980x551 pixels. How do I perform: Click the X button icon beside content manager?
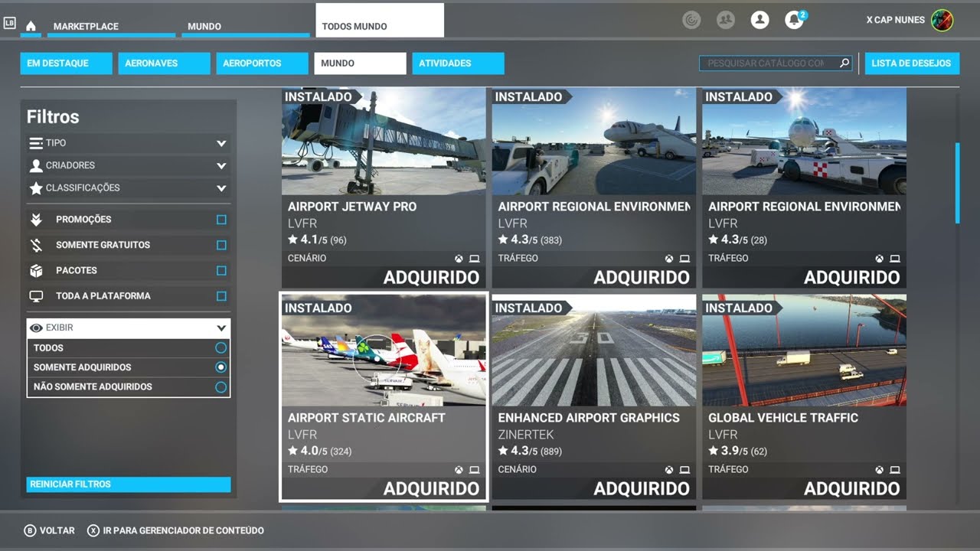93,530
